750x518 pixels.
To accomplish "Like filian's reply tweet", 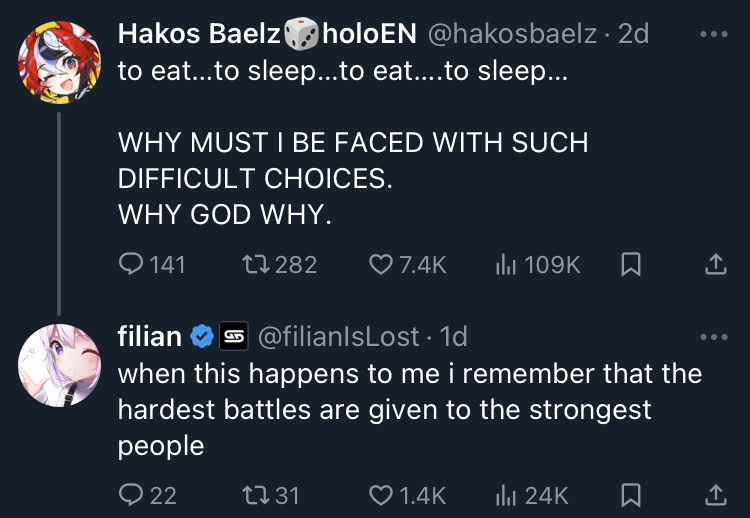I will 381,494.
